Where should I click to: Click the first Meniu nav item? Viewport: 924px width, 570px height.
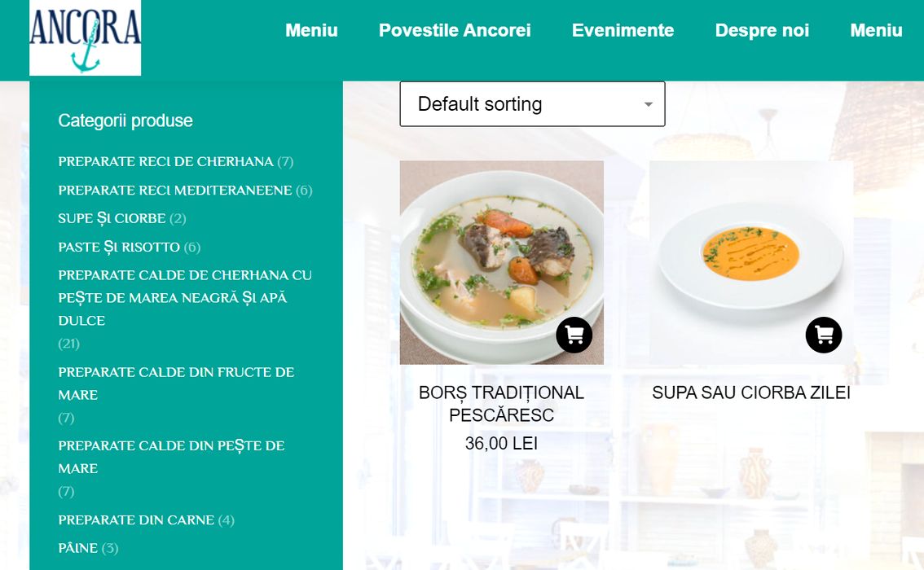point(311,30)
